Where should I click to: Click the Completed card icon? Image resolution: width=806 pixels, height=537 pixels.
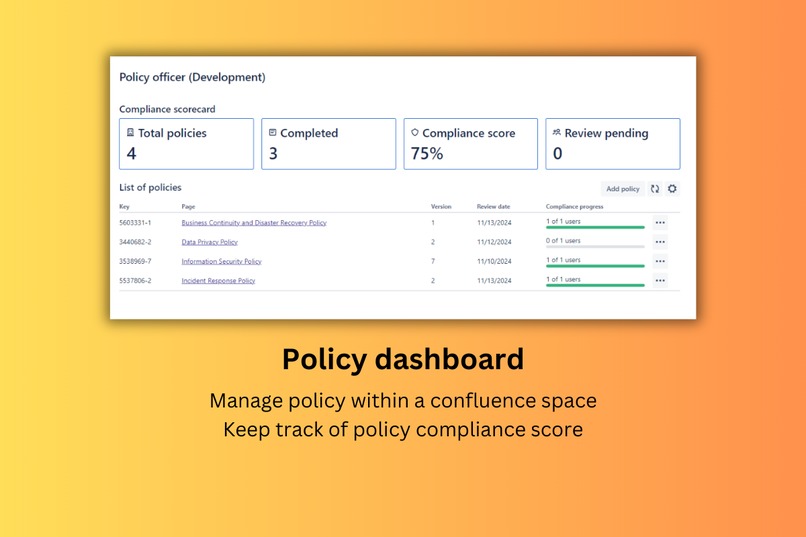(x=272, y=133)
